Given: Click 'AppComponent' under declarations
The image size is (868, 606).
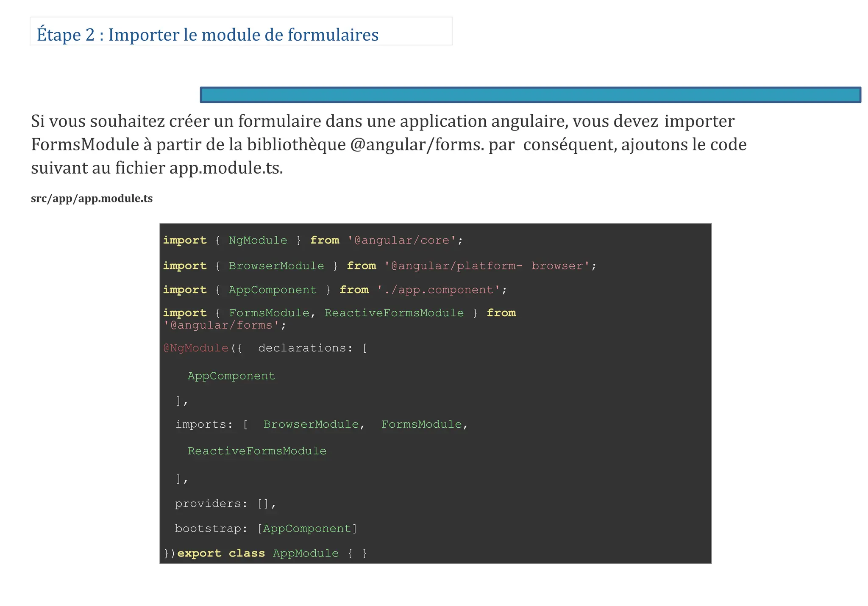Looking at the screenshot, I should click(231, 376).
